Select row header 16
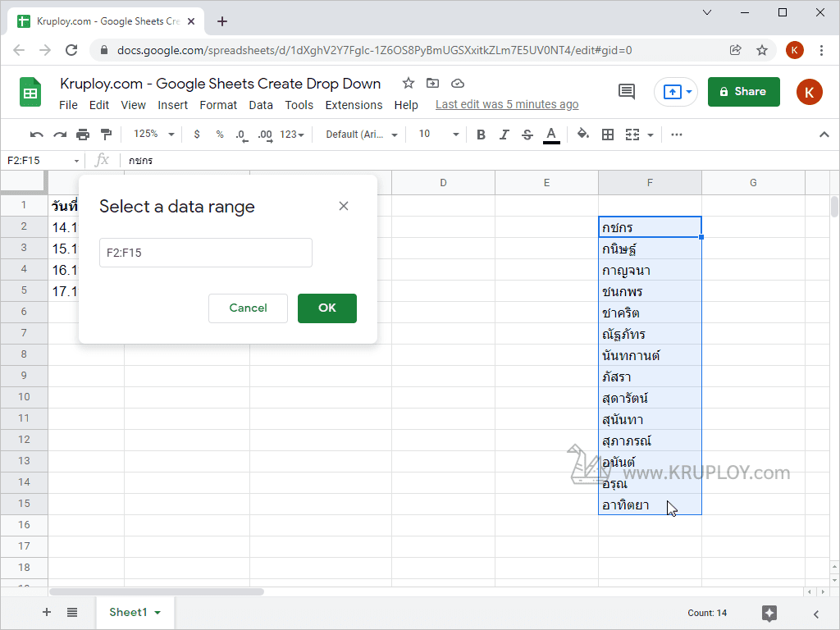 24,525
